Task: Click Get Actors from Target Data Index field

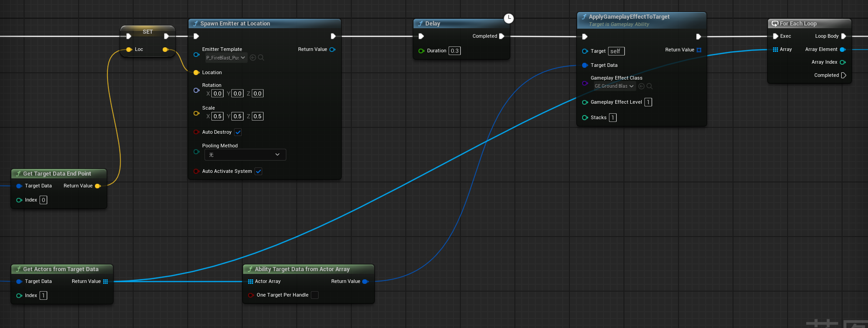Action: click(x=43, y=295)
